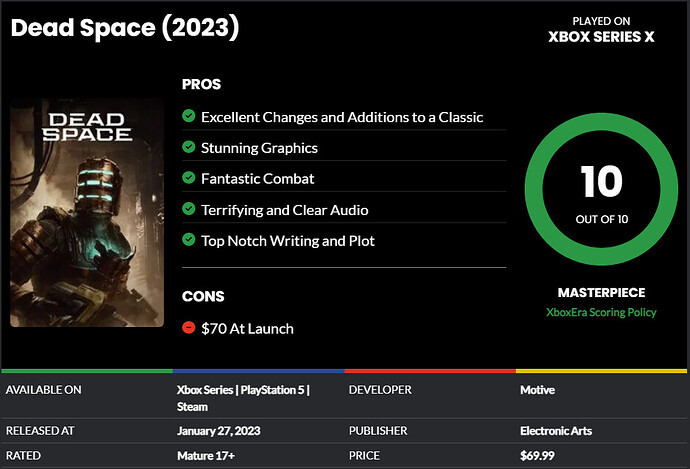
Task: Click the Steam platform entry
Action: click(x=192, y=407)
